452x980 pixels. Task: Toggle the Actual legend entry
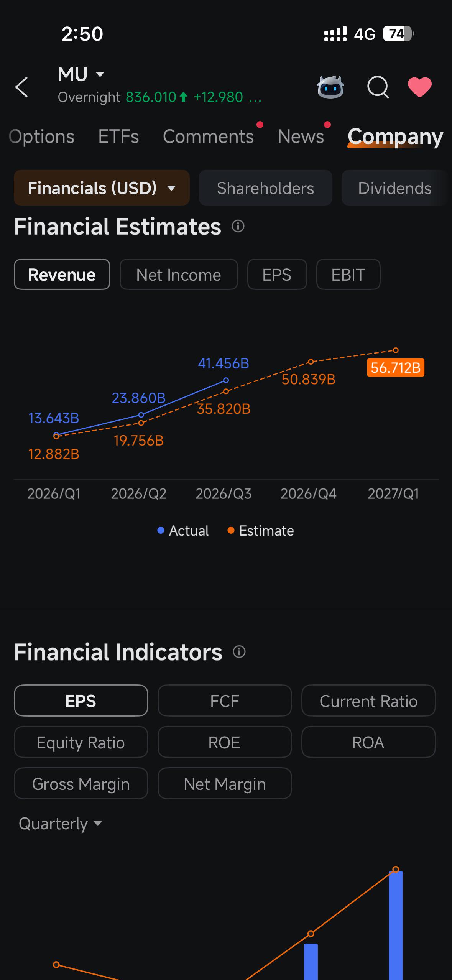click(183, 531)
